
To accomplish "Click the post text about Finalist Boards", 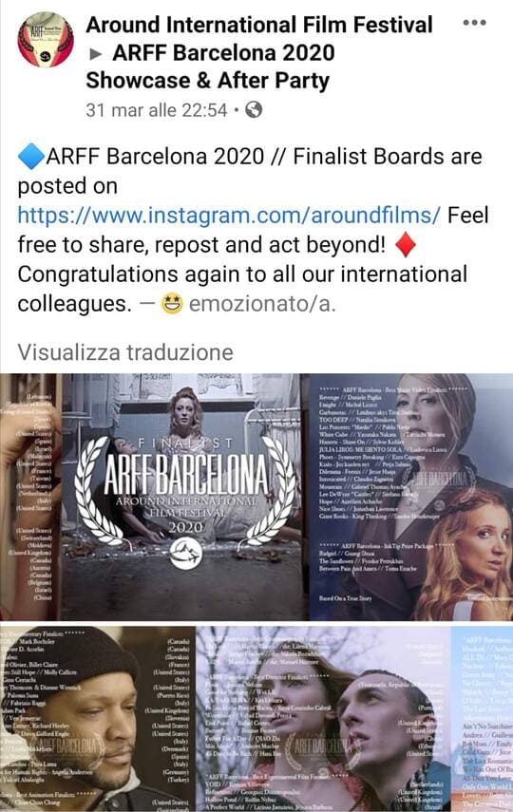I will coord(253,230).
